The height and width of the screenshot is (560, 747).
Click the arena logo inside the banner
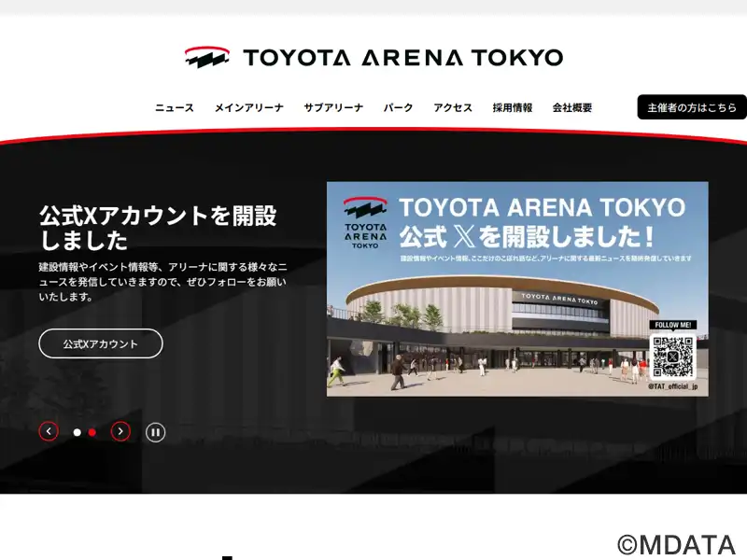365,222
